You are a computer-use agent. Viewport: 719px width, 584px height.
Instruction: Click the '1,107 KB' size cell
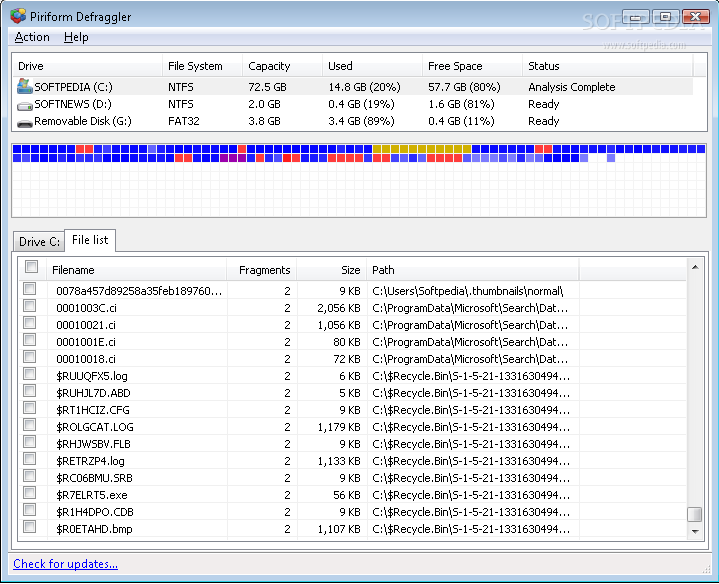pos(339,529)
